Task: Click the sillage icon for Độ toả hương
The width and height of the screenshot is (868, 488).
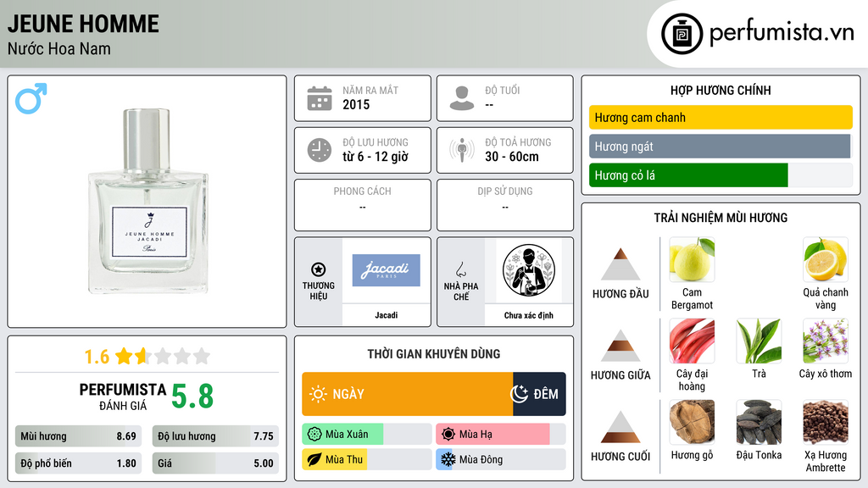Action: [x=462, y=150]
